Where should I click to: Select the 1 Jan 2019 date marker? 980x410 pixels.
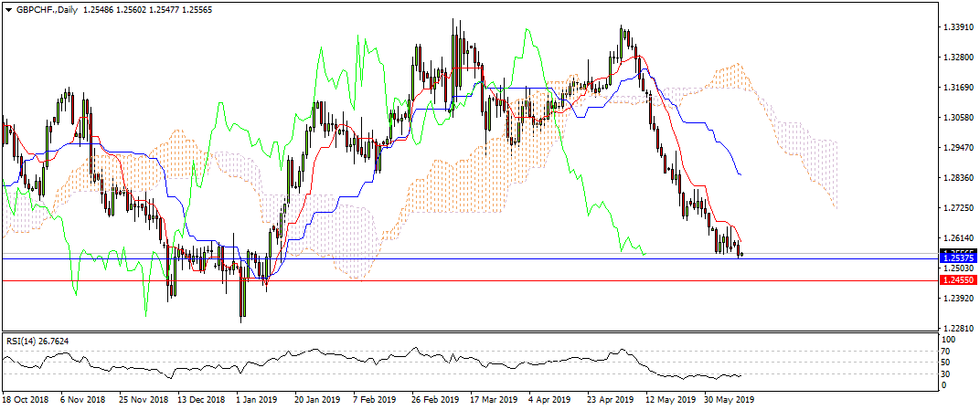point(256,400)
